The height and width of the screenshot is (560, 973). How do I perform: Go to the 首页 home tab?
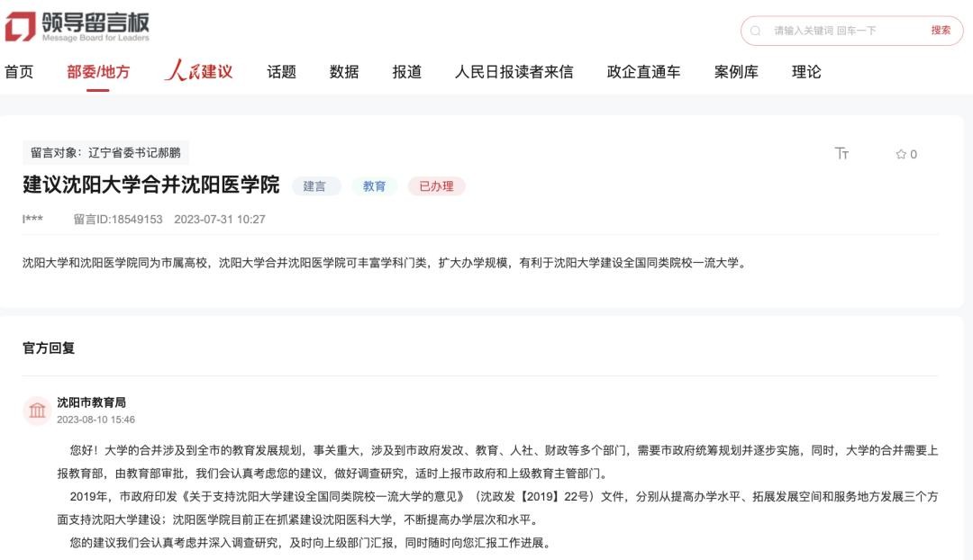(19, 72)
